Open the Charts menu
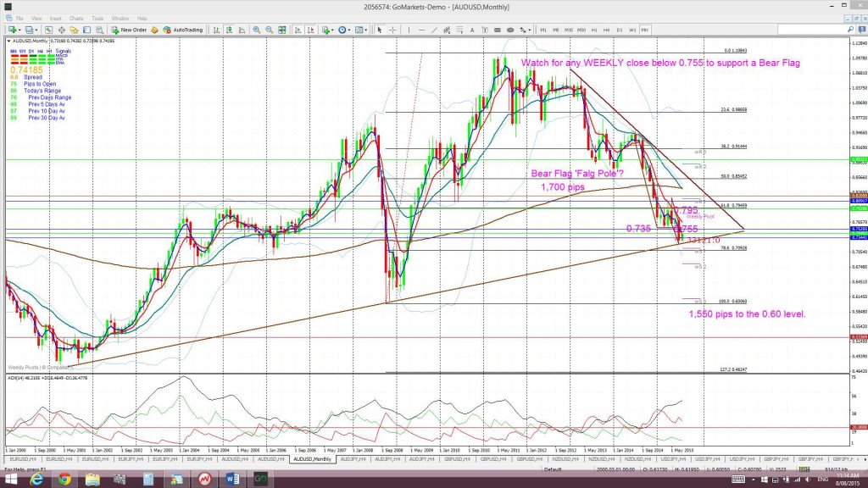 76,19
